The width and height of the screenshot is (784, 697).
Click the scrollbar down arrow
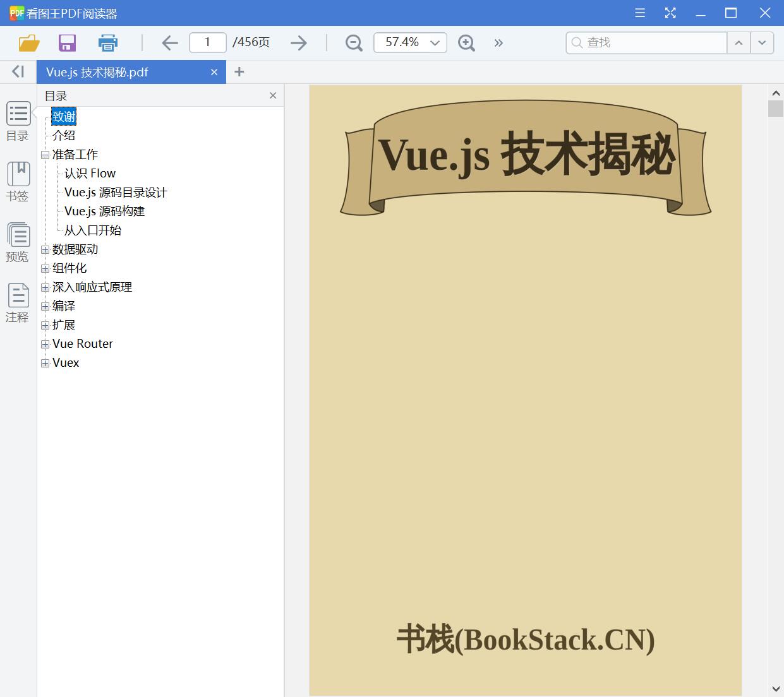coord(776,689)
